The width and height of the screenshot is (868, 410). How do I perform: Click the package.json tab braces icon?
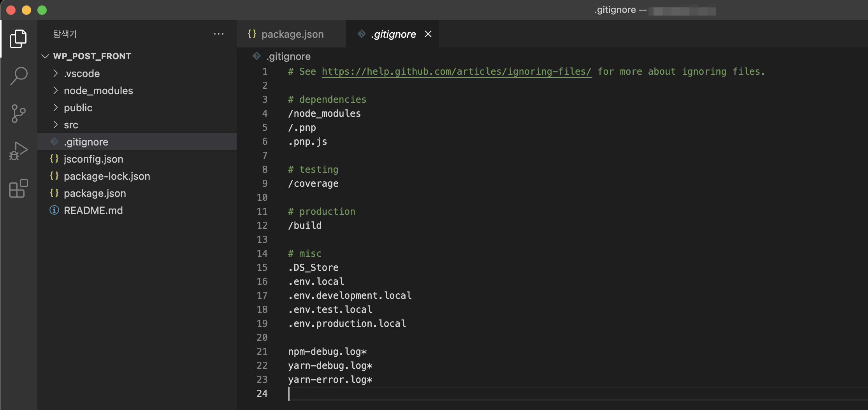252,34
